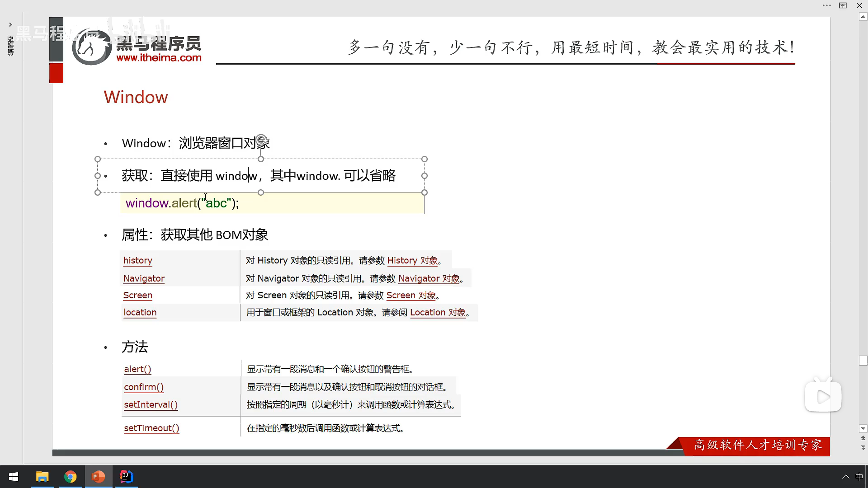Open File Explorer from the taskbar

click(42, 477)
